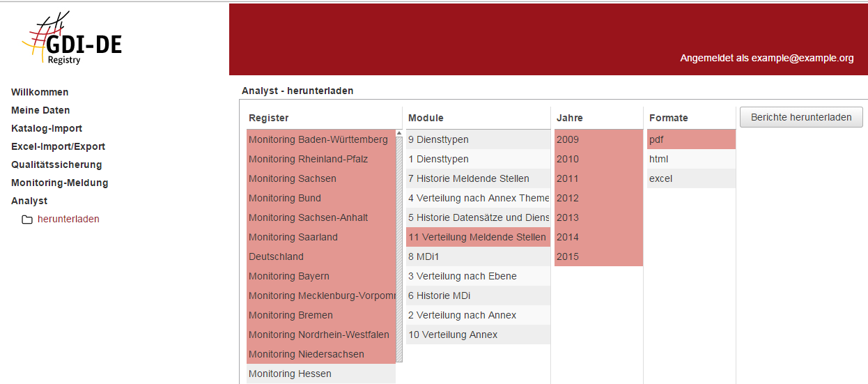Image resolution: width=868 pixels, height=384 pixels.
Task: Click the Meine Daten link
Action: 40,110
